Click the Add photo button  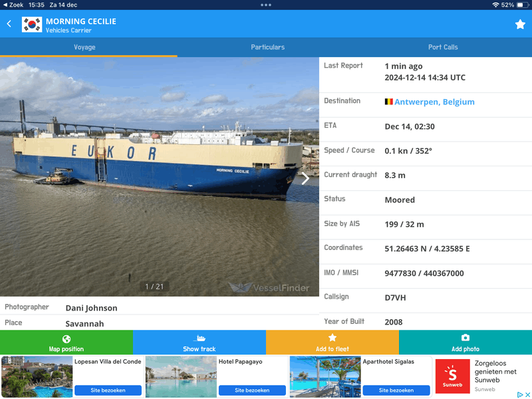[465, 342]
